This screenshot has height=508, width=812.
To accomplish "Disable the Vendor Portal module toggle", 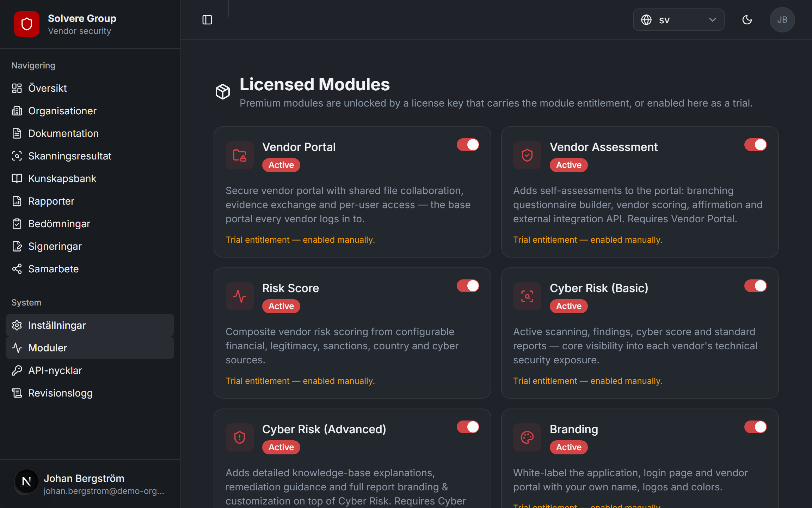I will click(x=468, y=145).
